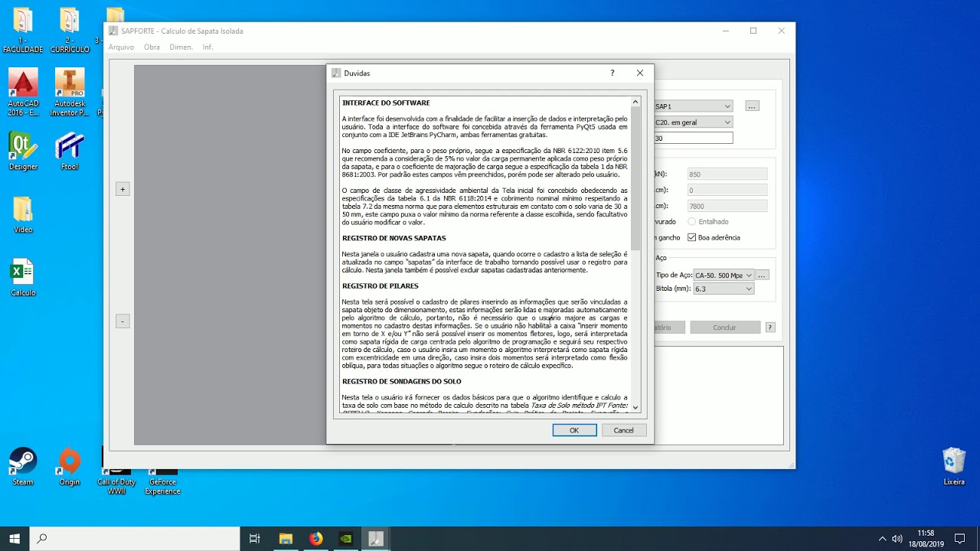Viewport: 980px width, 551px height.
Task: Launch the AutoCAD 2016 desktop shortcut
Action: point(23,93)
